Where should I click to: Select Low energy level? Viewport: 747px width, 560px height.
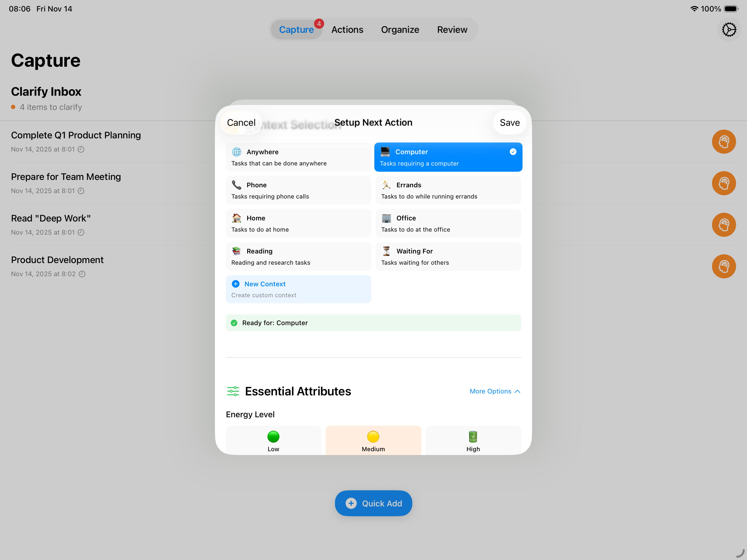point(273,440)
